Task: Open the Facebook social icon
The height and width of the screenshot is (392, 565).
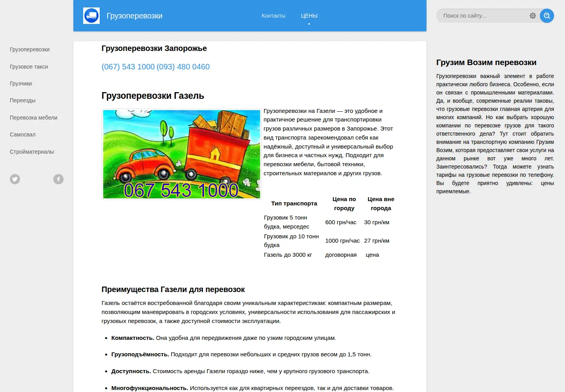Action: tap(58, 179)
